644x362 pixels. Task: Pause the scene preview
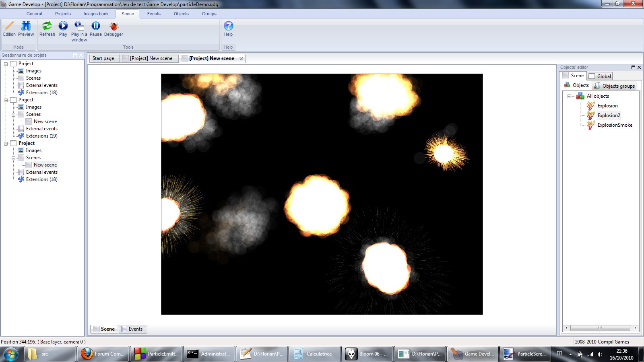pyautogui.click(x=96, y=29)
